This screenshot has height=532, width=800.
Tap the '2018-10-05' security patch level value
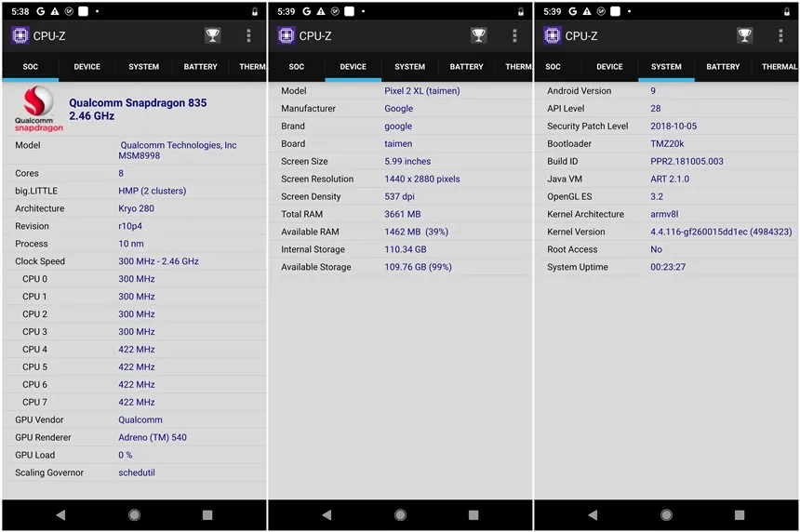673,126
